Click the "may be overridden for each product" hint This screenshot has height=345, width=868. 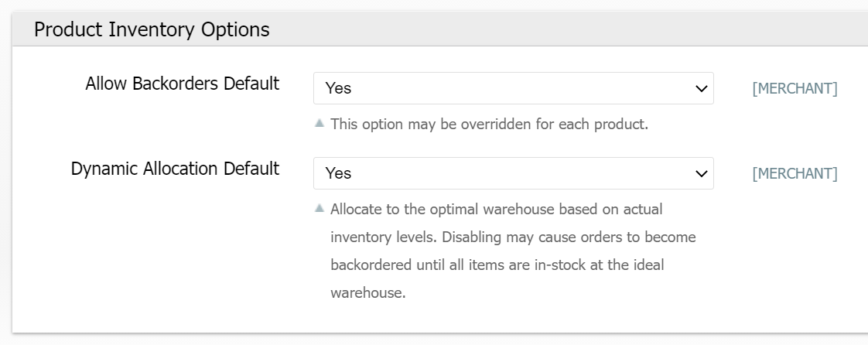(x=489, y=124)
